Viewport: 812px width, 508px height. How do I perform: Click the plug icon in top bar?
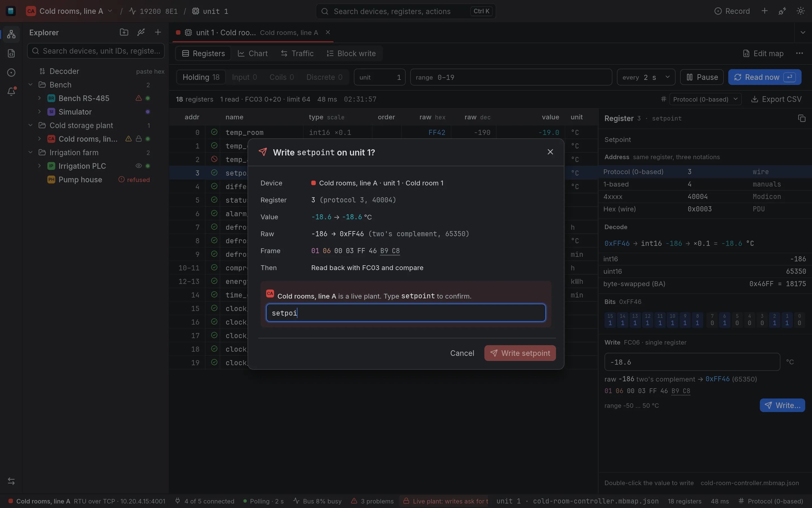click(782, 11)
